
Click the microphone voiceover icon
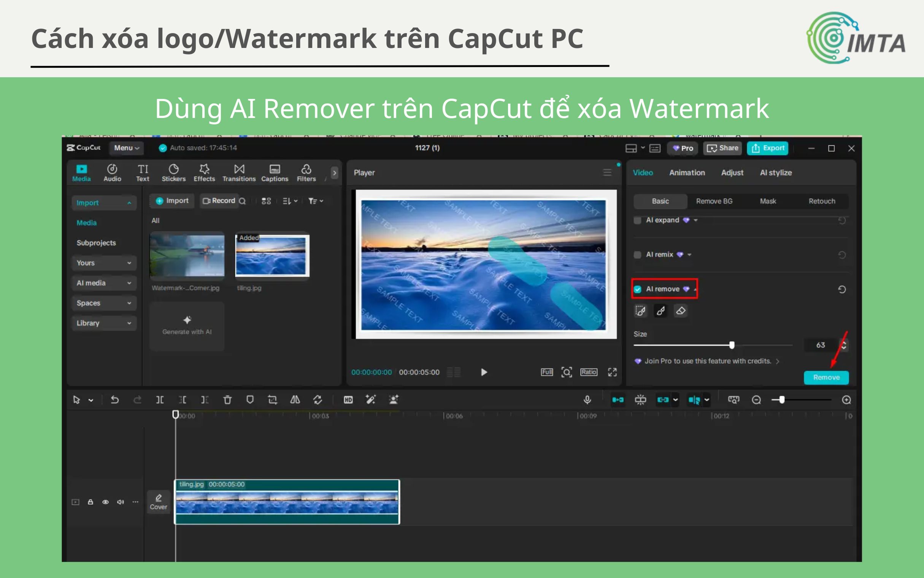pos(587,400)
